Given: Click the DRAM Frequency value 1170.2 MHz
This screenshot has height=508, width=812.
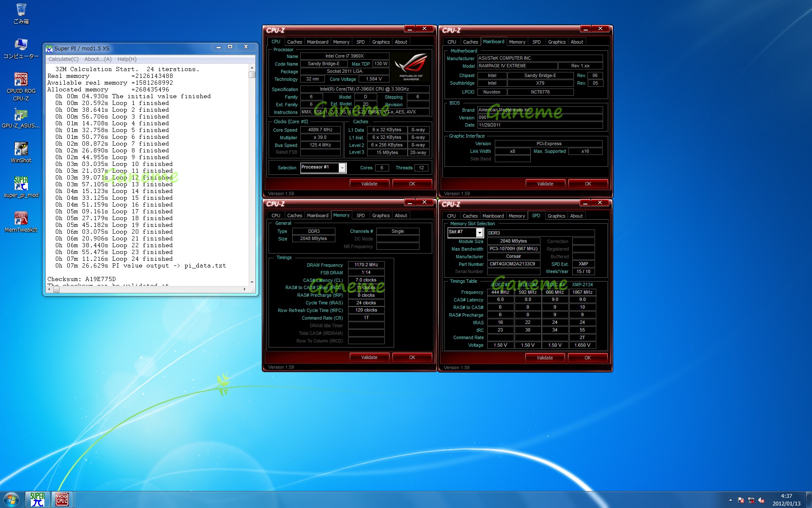Looking at the screenshot, I should click(x=366, y=265).
